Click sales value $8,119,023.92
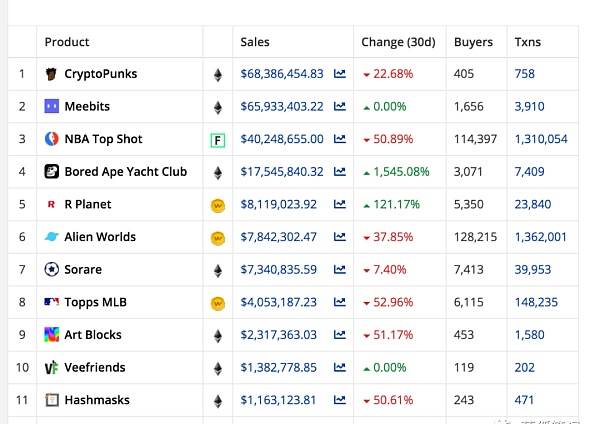This screenshot has height=424, width=600. [x=279, y=204]
